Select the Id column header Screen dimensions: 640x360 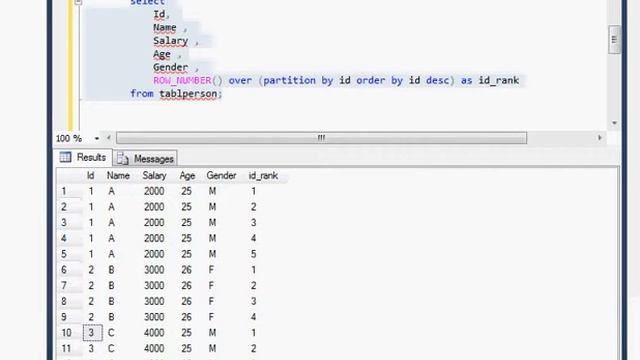tap(91, 176)
